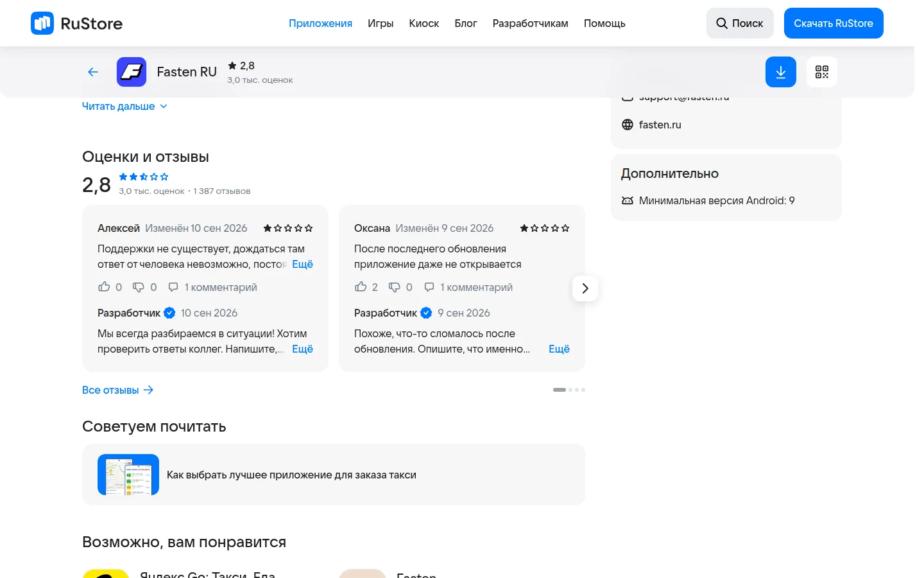
Task: Click Алексей's one-star rating
Action: 288,228
